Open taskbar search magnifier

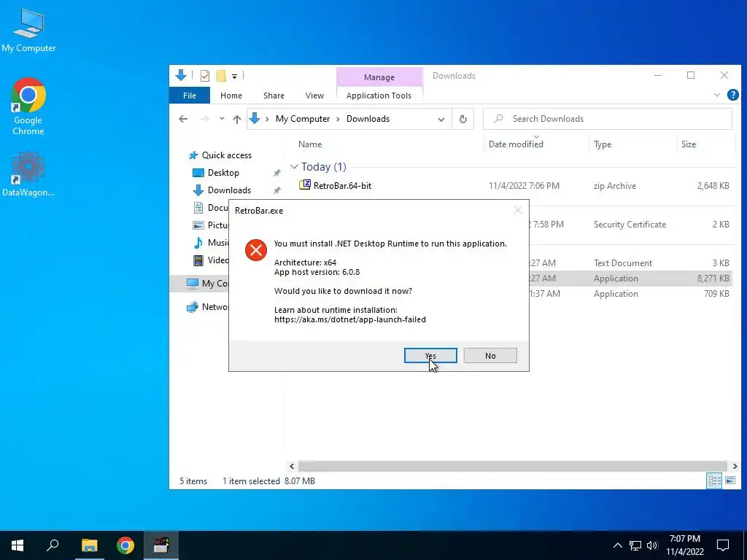coord(53,545)
